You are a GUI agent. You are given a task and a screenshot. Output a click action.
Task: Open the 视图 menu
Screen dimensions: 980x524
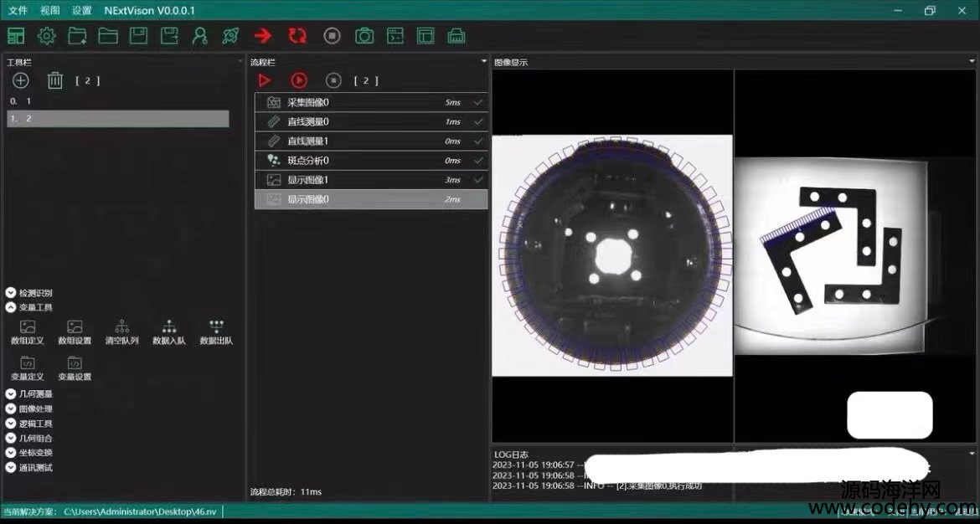coord(50,10)
